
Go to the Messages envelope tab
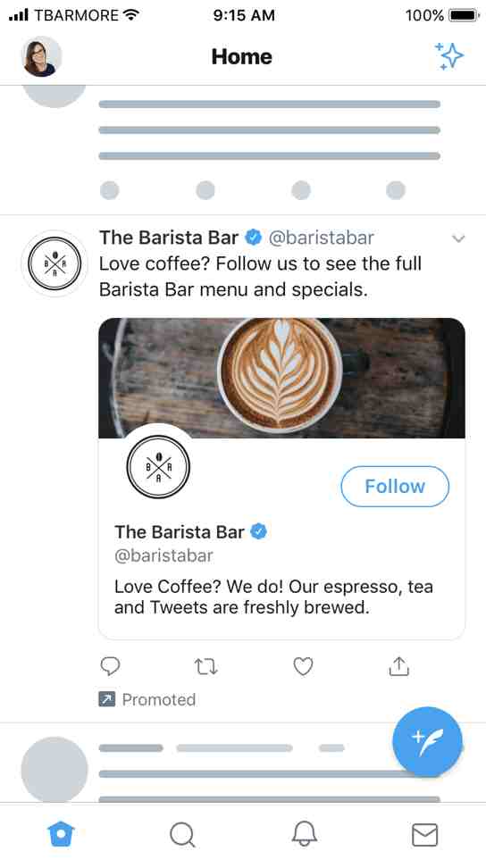click(x=424, y=834)
